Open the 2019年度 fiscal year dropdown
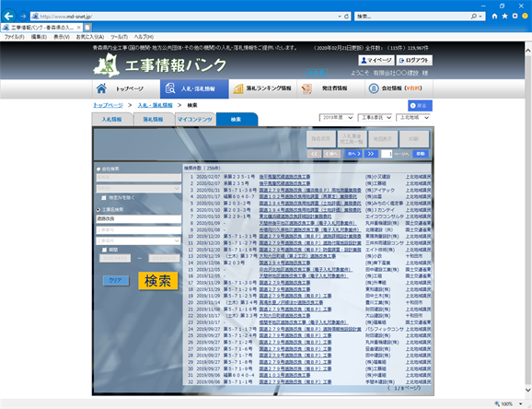 tap(337, 118)
